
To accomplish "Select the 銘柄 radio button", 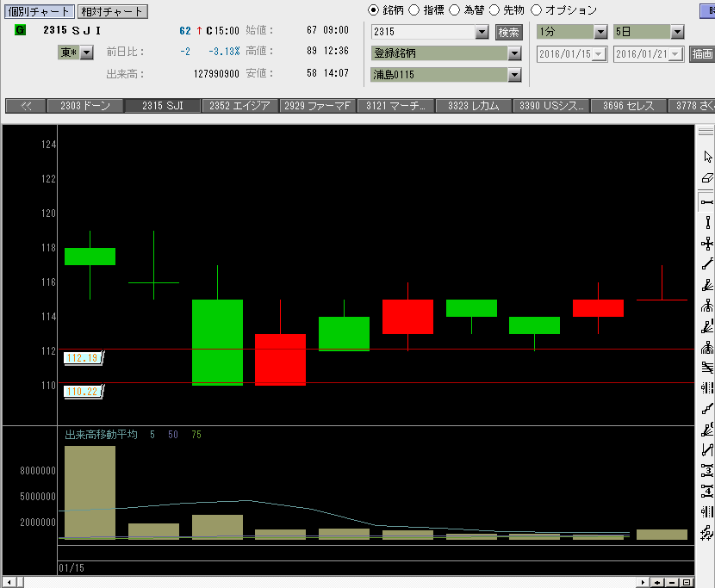I will (x=373, y=10).
